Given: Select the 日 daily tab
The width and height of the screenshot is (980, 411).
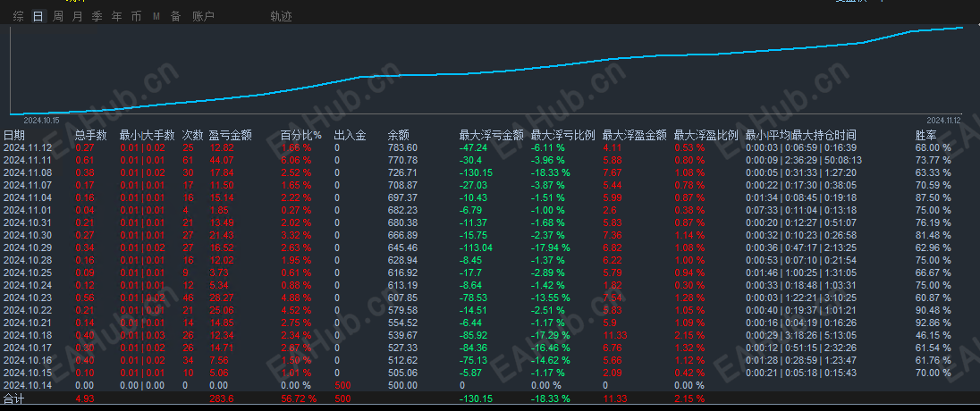Looking at the screenshot, I should point(38,17).
